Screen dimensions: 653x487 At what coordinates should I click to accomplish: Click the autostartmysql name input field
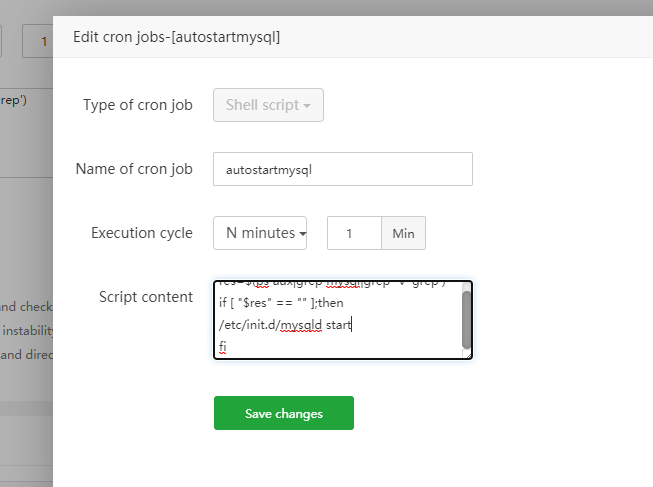pyautogui.click(x=342, y=169)
